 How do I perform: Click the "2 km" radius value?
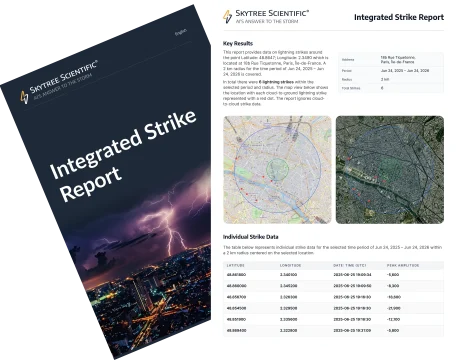coord(385,79)
